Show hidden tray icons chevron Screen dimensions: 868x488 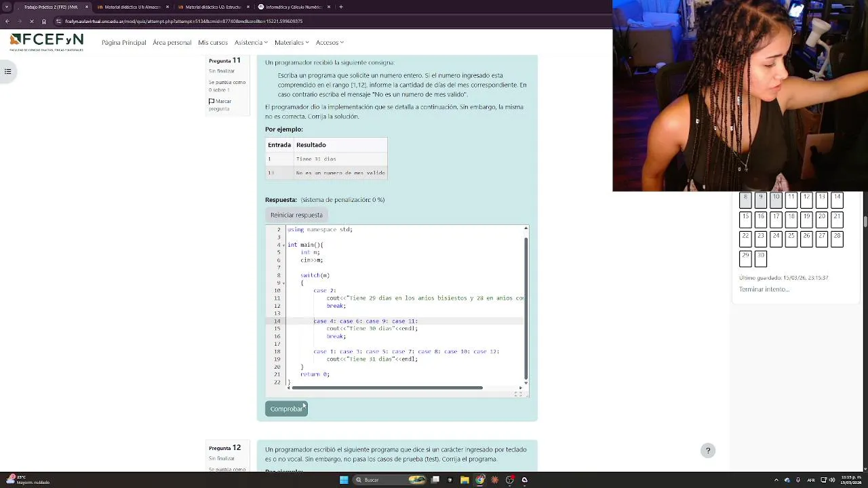(x=776, y=480)
